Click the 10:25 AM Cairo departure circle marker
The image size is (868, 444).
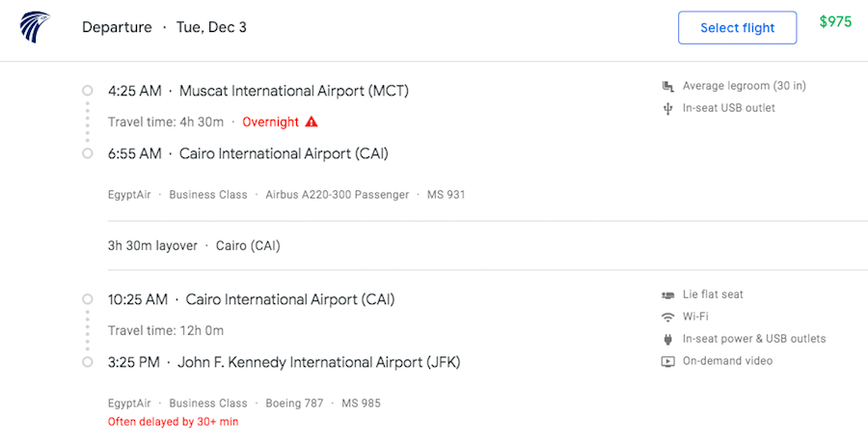tap(87, 299)
